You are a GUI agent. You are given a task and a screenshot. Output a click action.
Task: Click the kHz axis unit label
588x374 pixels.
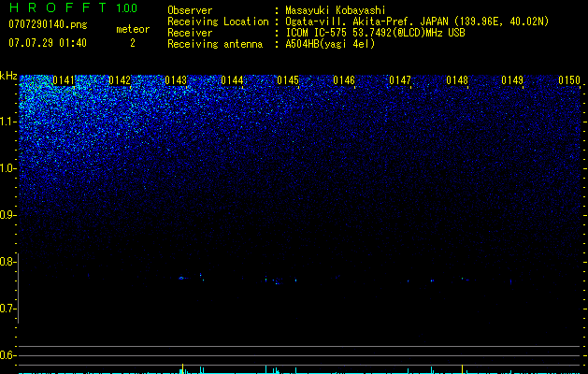tap(8, 76)
